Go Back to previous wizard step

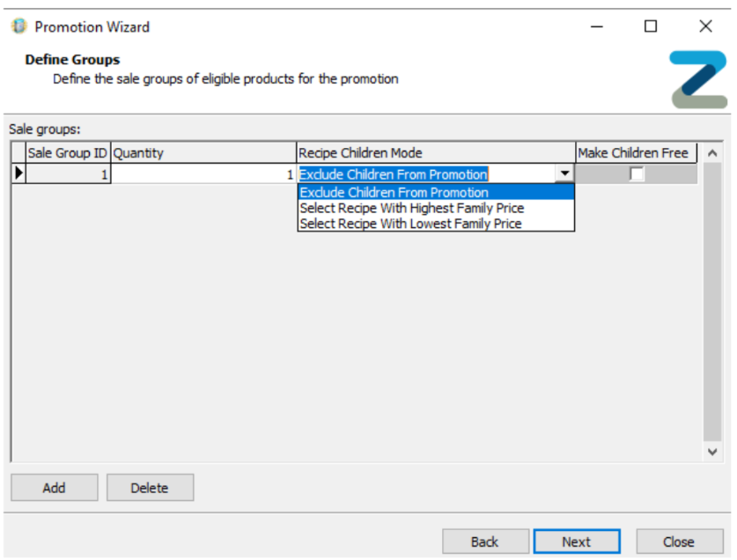coord(485,542)
